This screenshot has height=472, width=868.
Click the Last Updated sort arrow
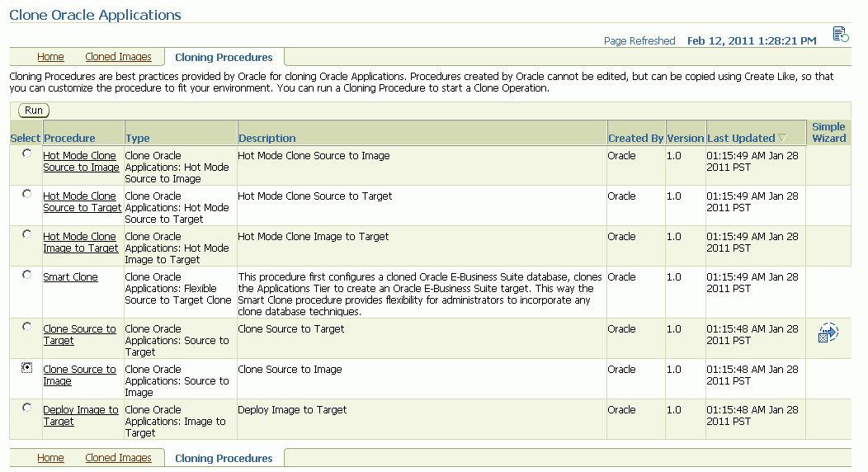781,138
